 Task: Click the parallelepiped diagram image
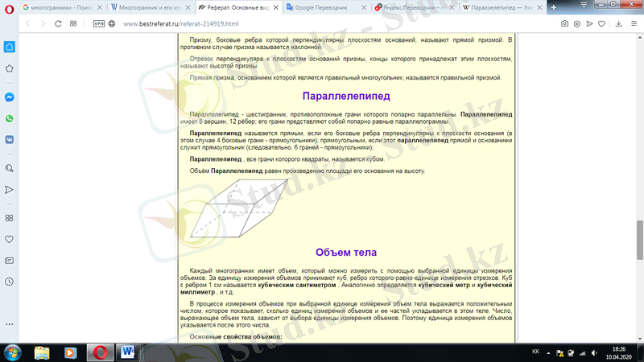tap(238, 208)
